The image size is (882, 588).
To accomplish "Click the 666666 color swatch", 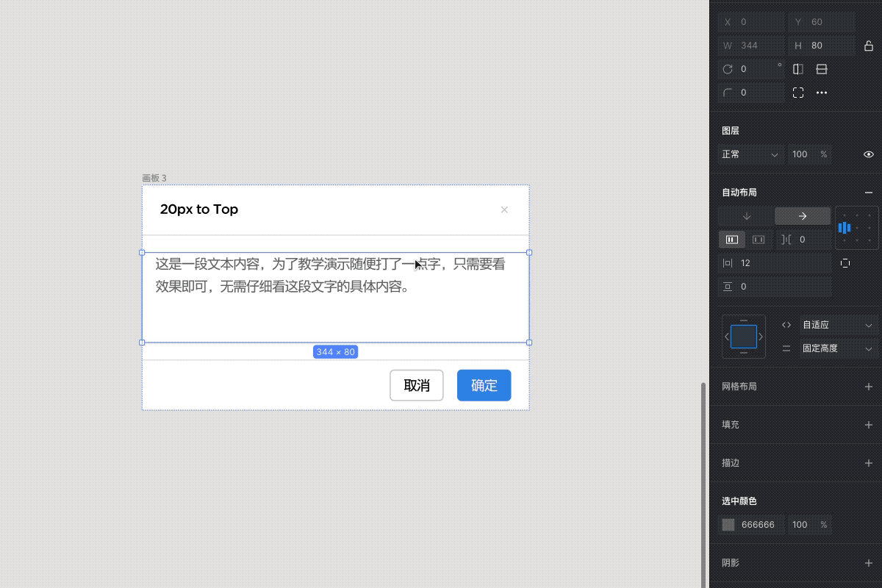I will click(x=728, y=525).
